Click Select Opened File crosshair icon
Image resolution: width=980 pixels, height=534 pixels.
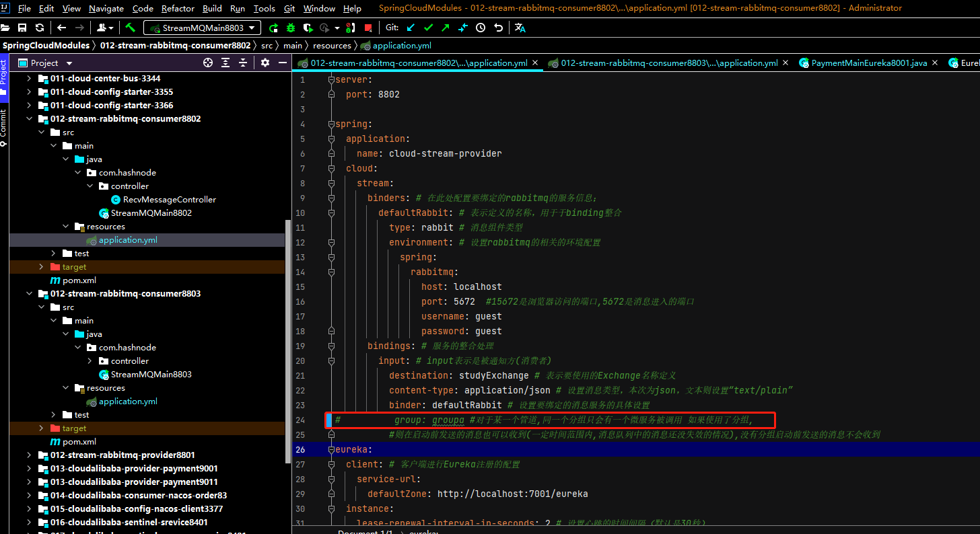[208, 63]
